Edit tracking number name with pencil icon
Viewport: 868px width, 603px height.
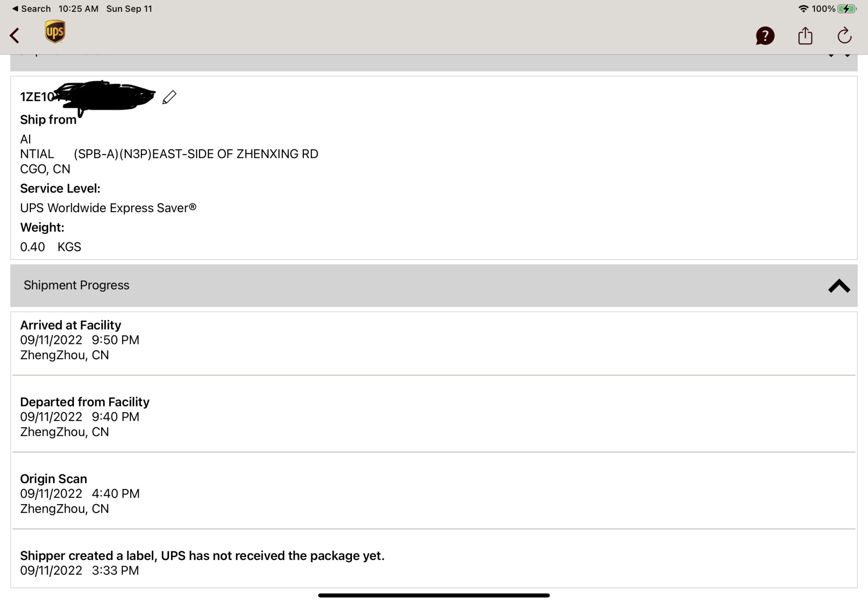click(169, 97)
